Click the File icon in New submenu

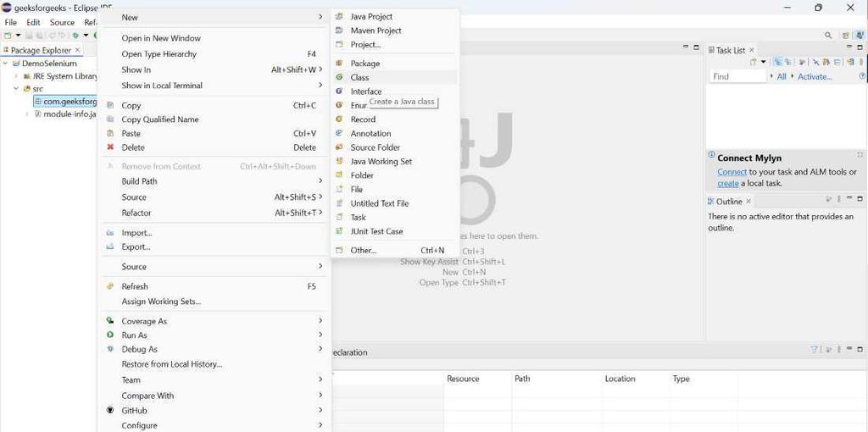(x=339, y=189)
